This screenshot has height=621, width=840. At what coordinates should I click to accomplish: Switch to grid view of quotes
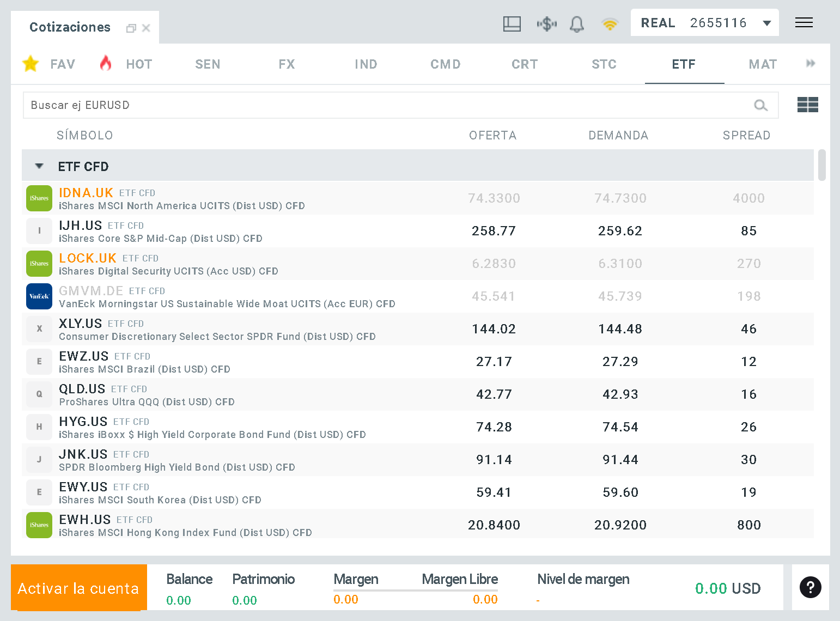point(808,105)
